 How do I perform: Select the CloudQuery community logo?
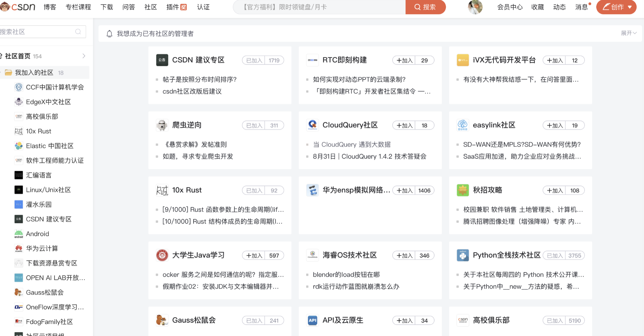click(x=313, y=125)
